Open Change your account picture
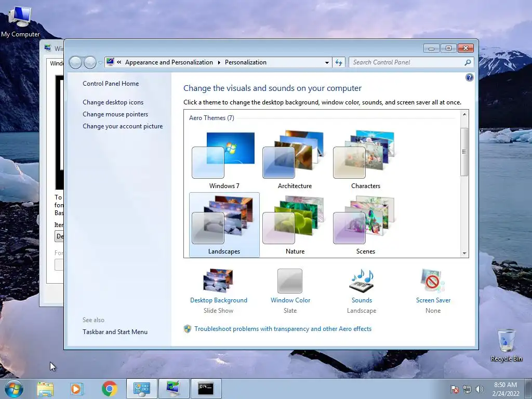The image size is (532, 399). coord(123,126)
